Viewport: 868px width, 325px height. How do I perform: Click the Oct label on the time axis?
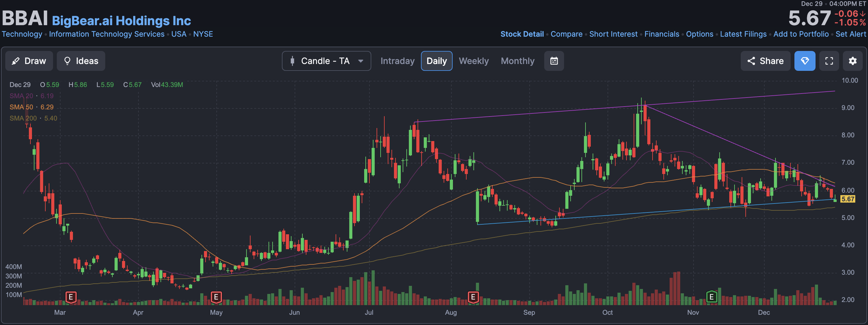607,313
